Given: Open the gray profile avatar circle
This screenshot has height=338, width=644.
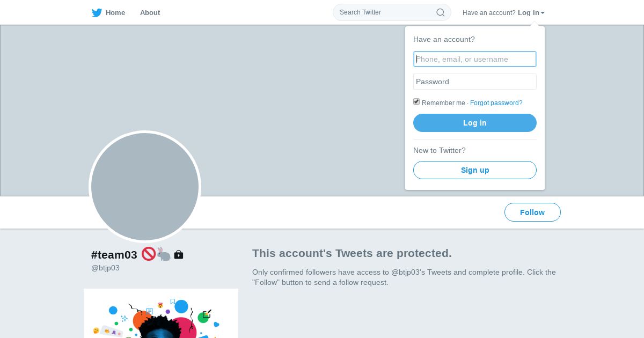Looking at the screenshot, I should [145, 187].
